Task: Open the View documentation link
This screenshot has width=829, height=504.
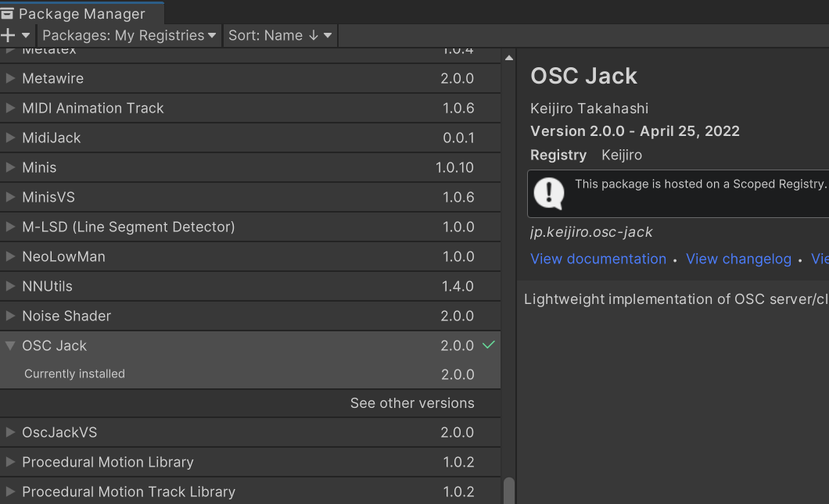Action: pyautogui.click(x=598, y=259)
